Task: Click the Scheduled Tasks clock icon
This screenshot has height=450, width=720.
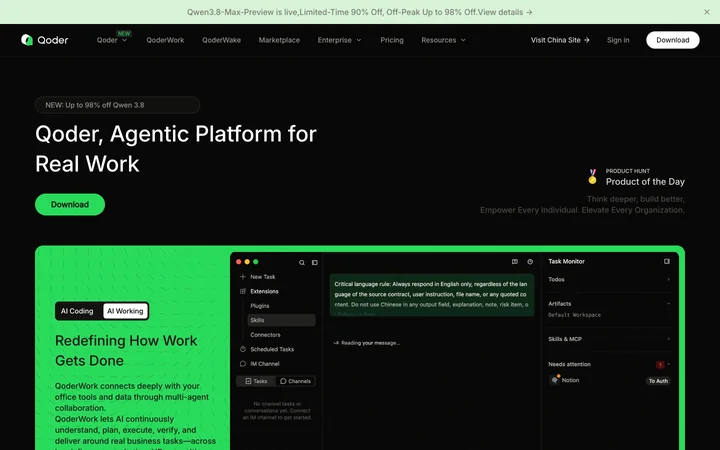Action: [x=243, y=349]
